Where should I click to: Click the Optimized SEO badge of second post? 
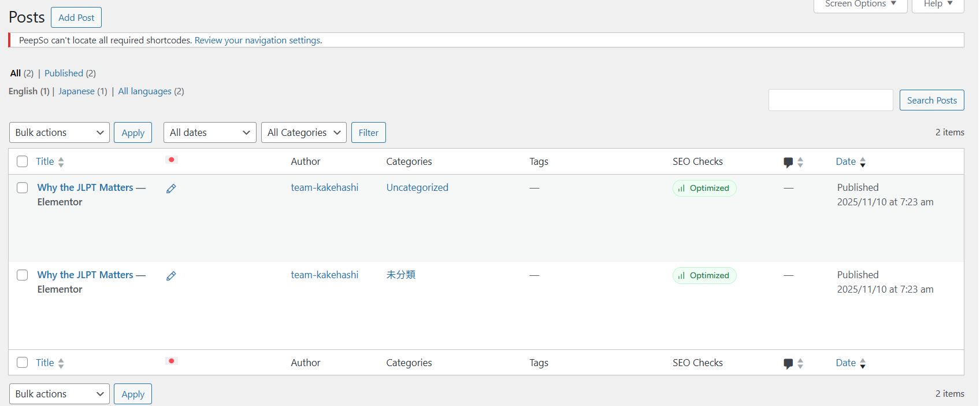pos(704,275)
